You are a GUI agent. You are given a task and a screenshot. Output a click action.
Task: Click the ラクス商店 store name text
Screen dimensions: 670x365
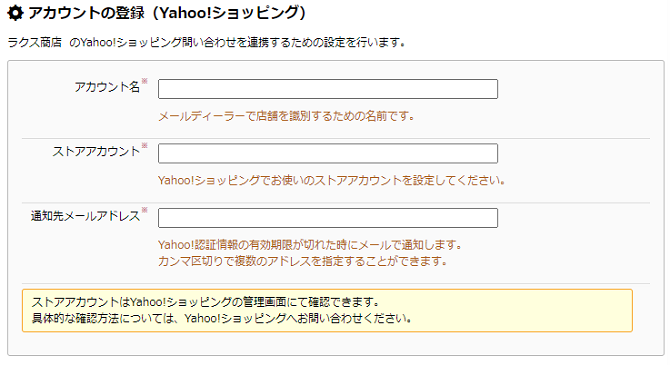coord(35,43)
